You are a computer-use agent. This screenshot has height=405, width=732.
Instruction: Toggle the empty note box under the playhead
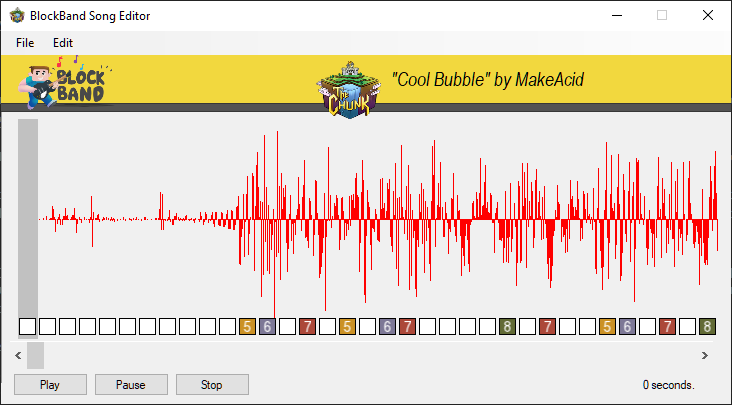tap(28, 327)
